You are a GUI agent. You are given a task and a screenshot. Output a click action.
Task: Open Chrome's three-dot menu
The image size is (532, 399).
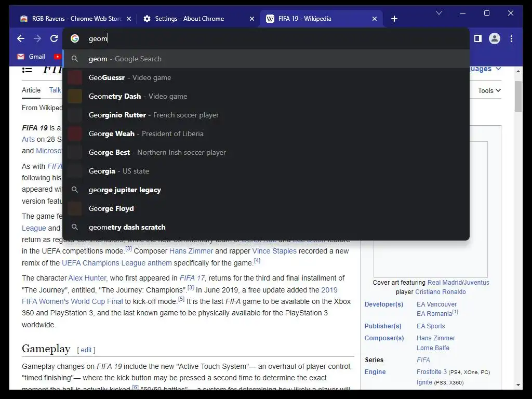tap(511, 38)
